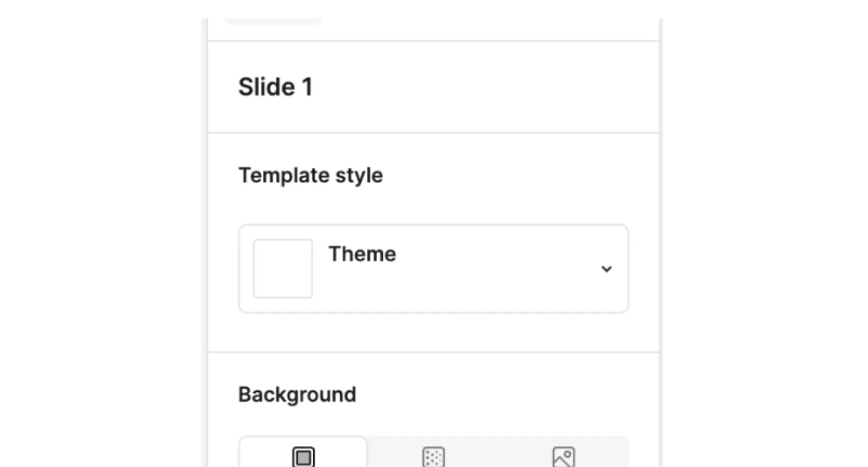The width and height of the screenshot is (868, 467).
Task: Click the white theme preview square
Action: click(x=283, y=269)
